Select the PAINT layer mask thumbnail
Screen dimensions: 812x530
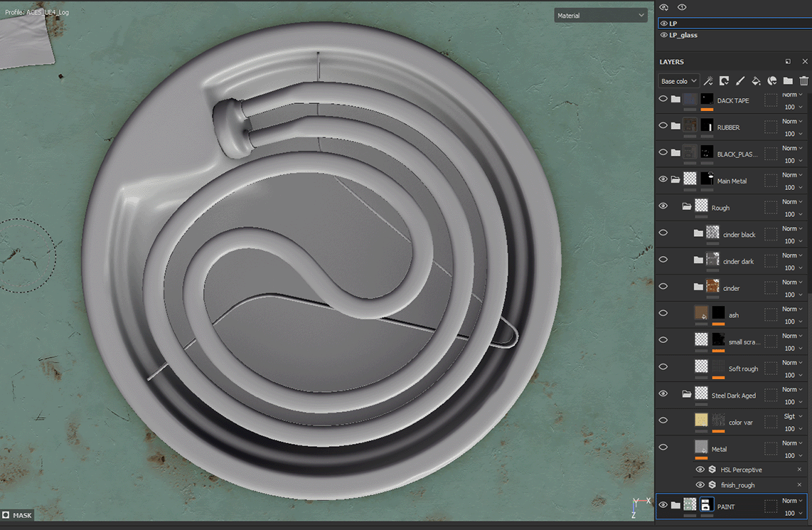(x=706, y=504)
